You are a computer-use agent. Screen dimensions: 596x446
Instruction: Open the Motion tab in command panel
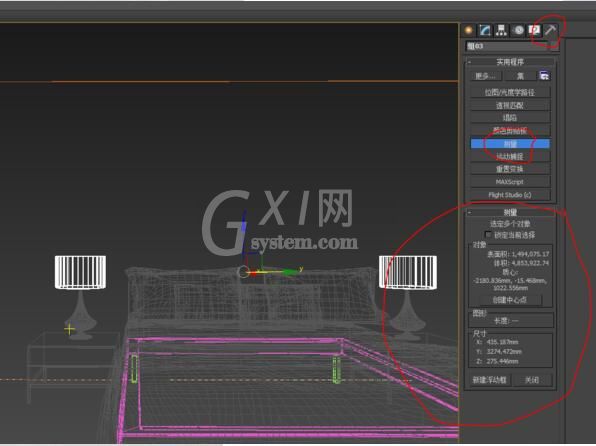click(x=518, y=30)
